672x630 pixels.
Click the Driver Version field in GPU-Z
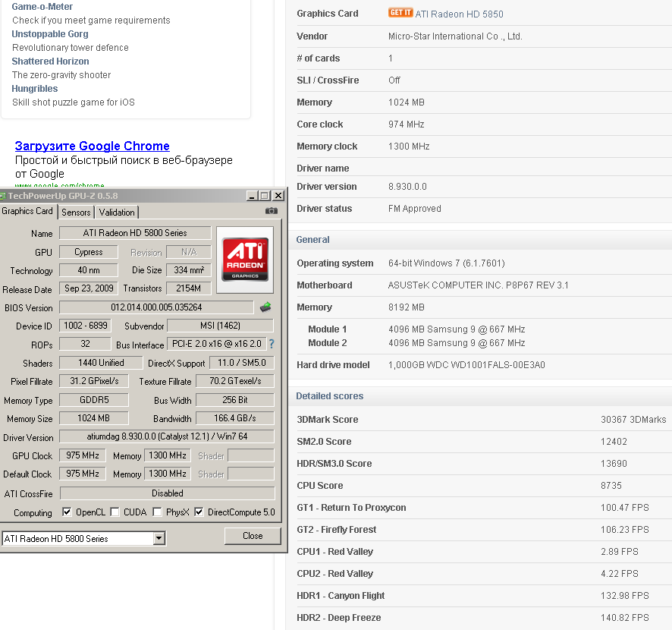(x=167, y=436)
